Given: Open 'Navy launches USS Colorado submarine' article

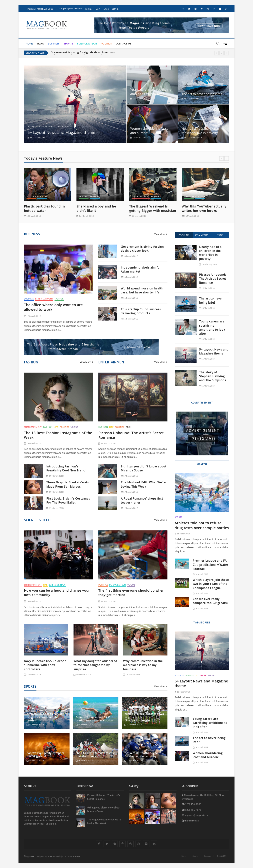Looking at the screenshot, I should [x=45, y=665].
